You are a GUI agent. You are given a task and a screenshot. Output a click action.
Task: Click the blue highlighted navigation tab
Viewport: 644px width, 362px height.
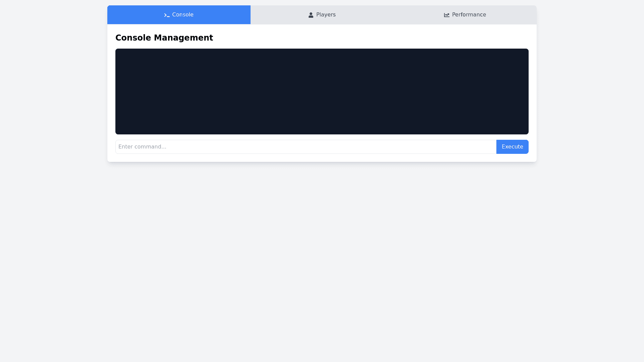tap(179, 15)
